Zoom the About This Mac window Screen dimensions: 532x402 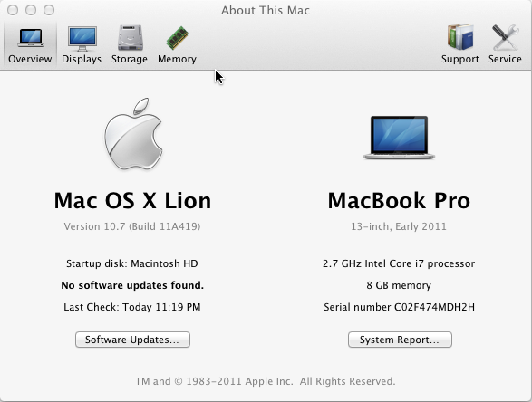point(49,10)
